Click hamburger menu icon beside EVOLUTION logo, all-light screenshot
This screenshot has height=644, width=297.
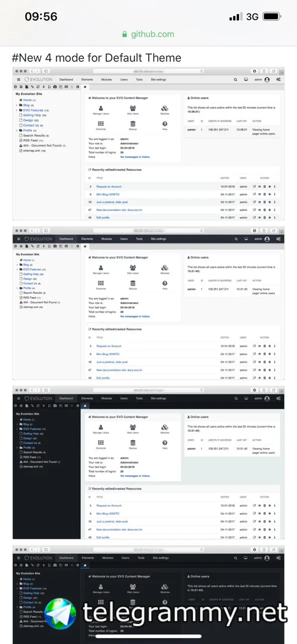pyautogui.click(x=19, y=79)
